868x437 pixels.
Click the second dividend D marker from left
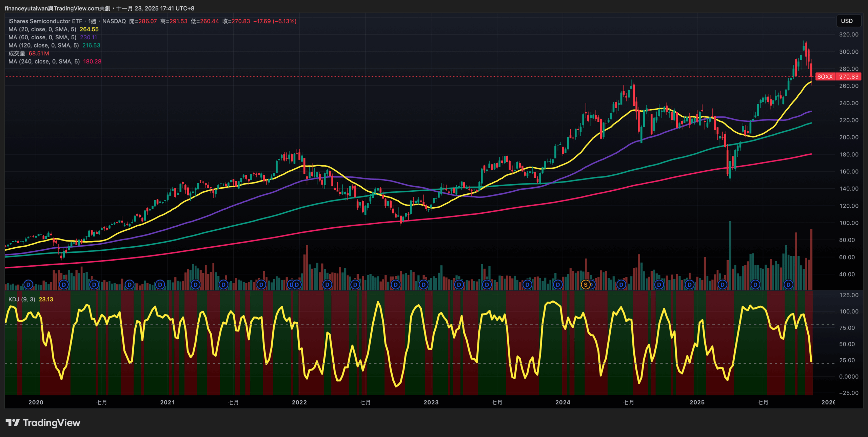(x=64, y=285)
